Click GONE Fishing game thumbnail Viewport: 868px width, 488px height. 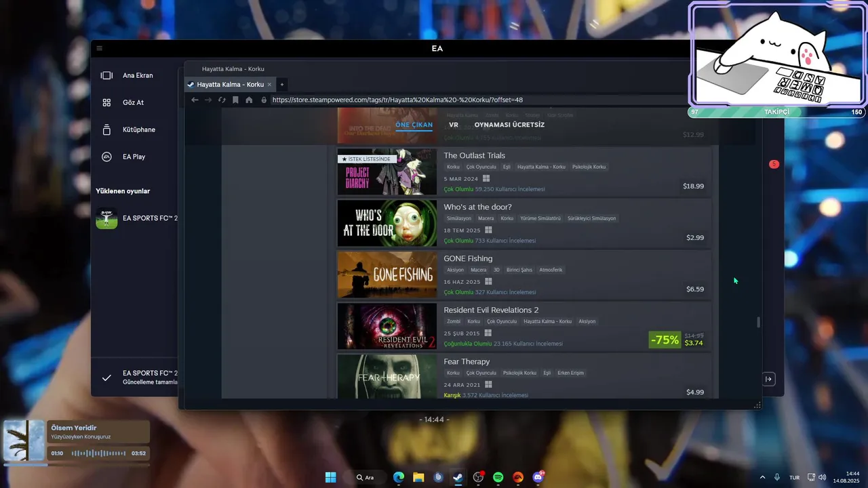pos(387,274)
